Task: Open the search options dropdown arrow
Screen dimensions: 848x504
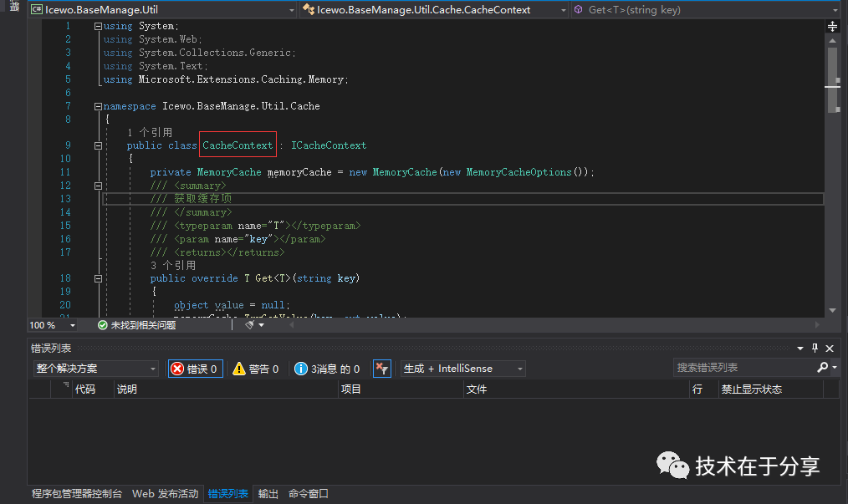Action: click(x=835, y=368)
